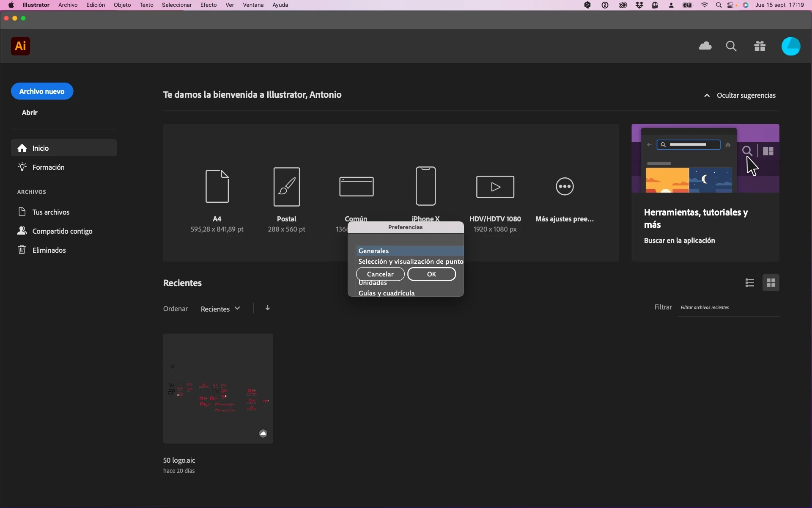Open the user profile avatar
812x508 pixels.
(x=790, y=46)
